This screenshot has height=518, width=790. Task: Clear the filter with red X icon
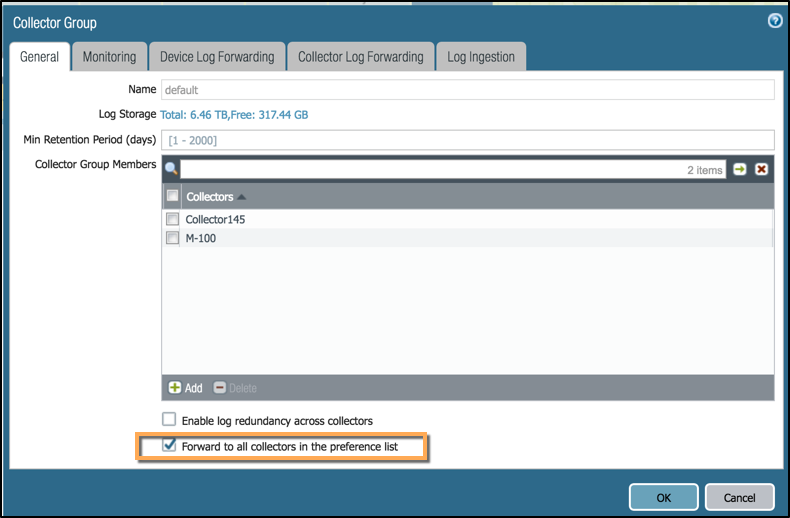[x=761, y=169]
